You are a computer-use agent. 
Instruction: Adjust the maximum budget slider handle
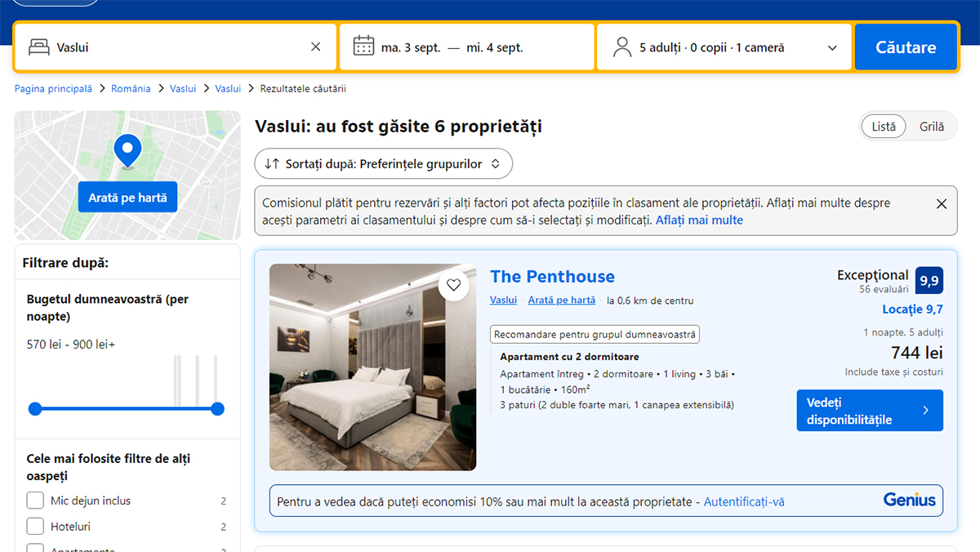click(x=217, y=409)
